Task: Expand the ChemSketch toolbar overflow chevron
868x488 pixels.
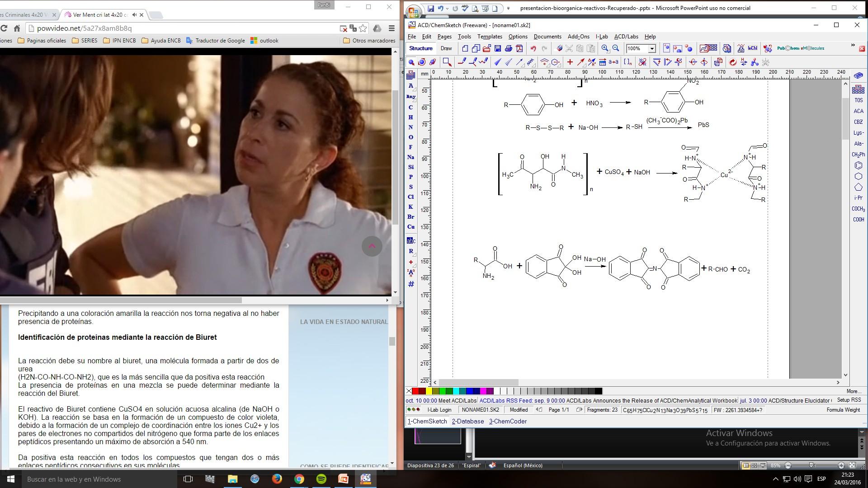Action: tap(853, 45)
